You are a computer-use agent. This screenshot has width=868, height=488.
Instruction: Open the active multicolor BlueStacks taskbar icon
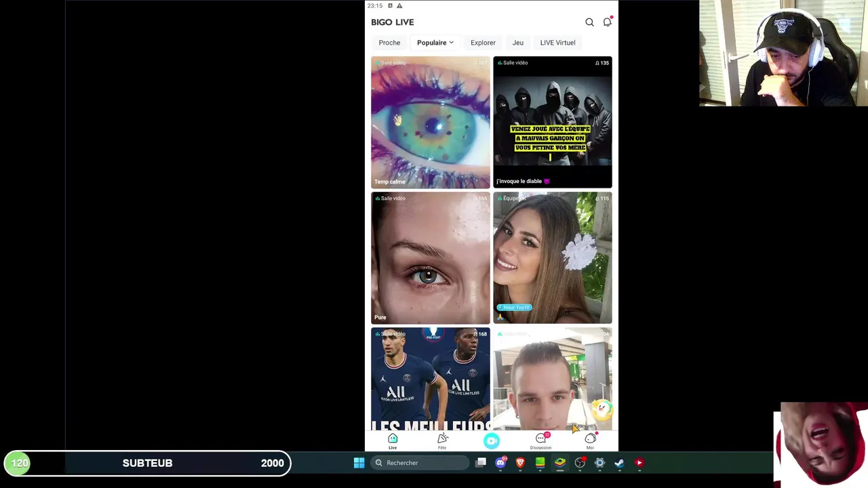tap(560, 463)
